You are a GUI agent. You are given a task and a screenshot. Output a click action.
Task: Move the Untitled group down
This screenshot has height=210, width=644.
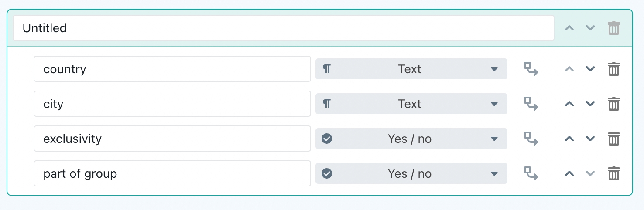590,28
